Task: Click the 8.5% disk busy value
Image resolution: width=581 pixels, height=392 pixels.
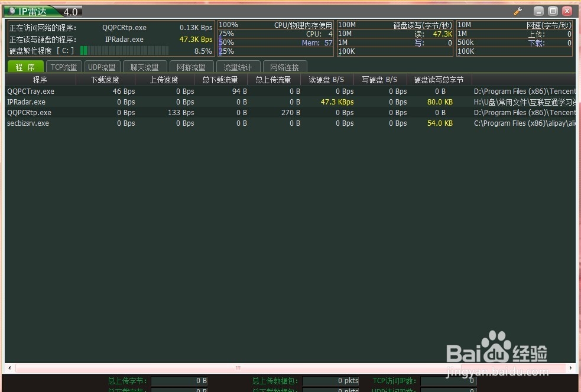Action: click(x=203, y=51)
